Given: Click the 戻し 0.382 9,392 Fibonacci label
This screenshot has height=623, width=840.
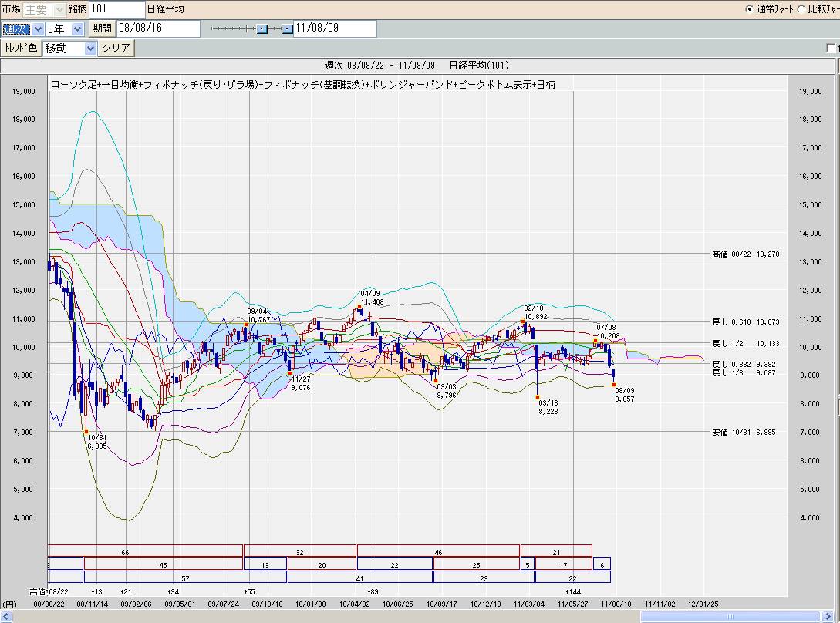Looking at the screenshot, I should 744,364.
